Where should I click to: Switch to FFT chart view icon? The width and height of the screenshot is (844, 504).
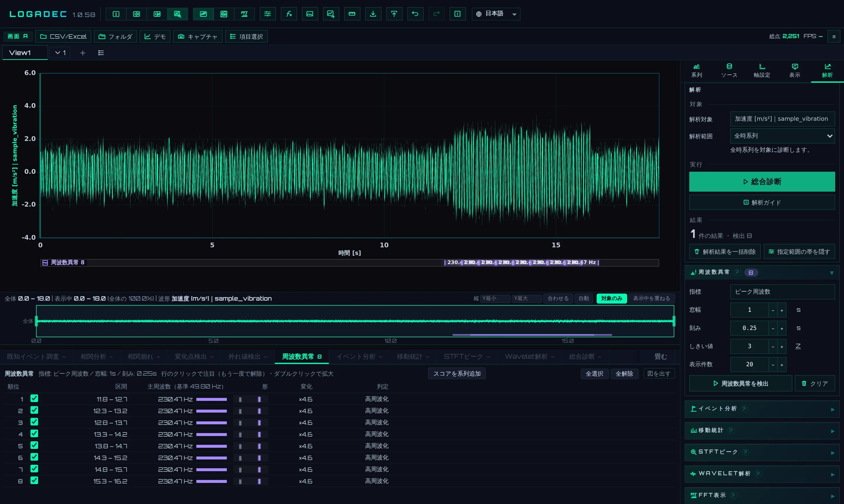(244, 14)
